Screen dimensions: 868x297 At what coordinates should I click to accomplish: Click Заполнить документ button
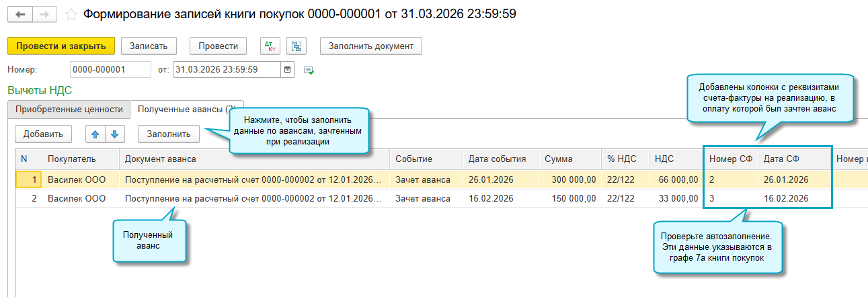[x=371, y=46]
